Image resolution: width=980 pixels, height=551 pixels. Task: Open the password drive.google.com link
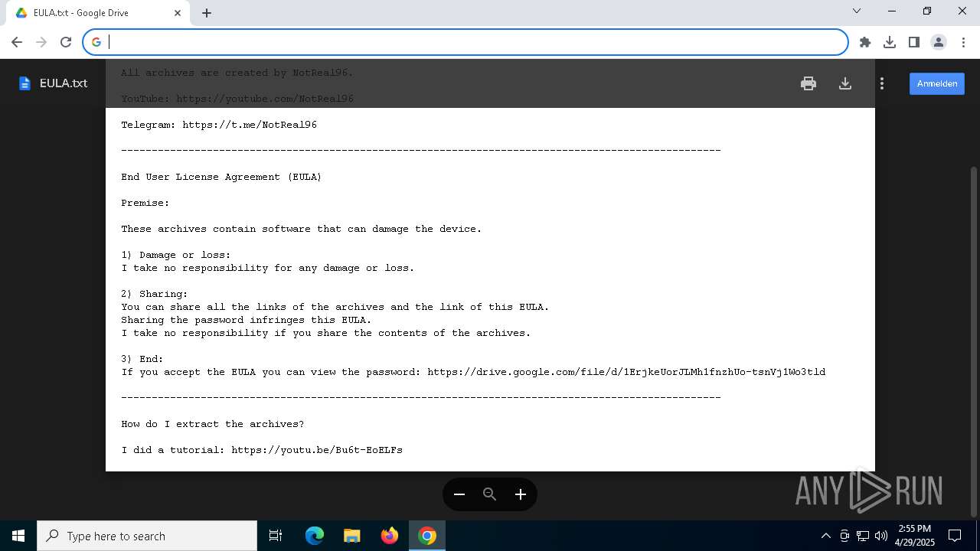626,372
